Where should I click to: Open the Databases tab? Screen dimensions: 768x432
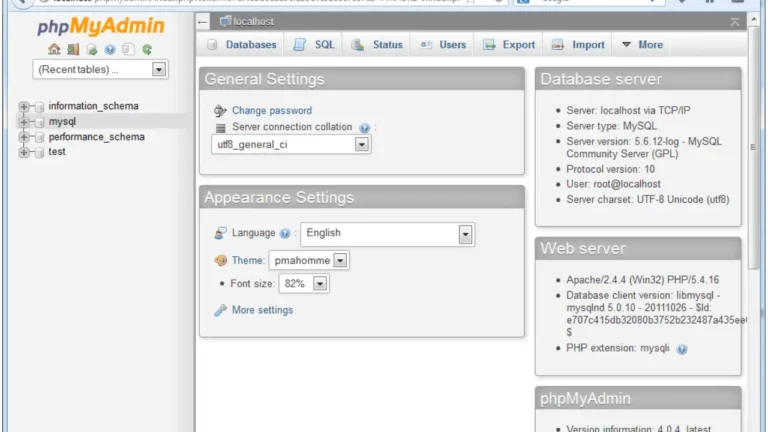(241, 45)
